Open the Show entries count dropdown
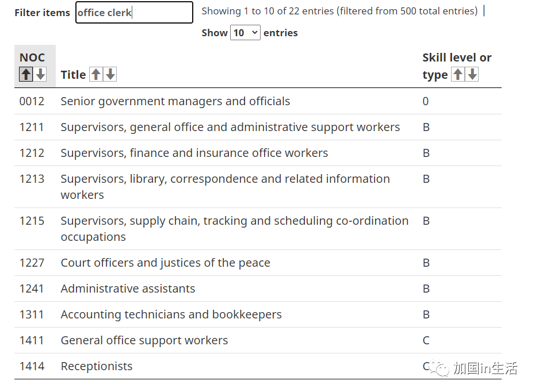The width and height of the screenshot is (535, 392). pos(245,33)
